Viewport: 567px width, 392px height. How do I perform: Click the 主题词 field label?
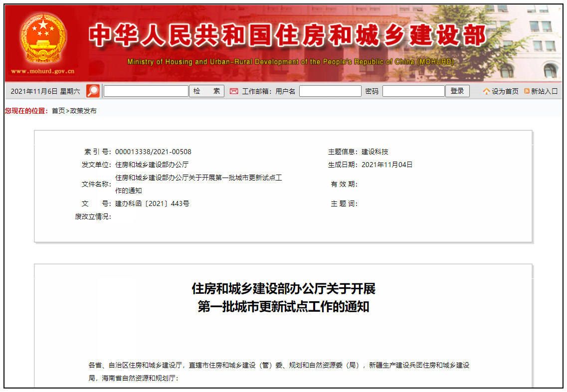pos(344,203)
